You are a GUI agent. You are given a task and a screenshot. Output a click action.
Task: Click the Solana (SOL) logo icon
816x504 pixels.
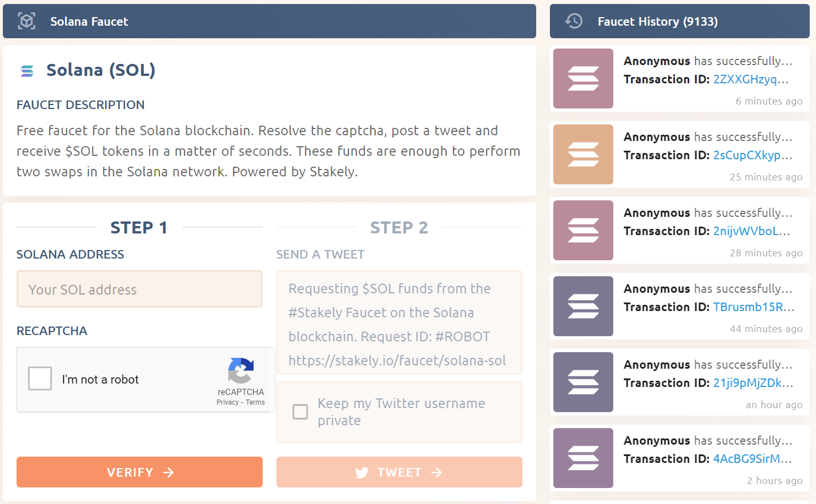[x=27, y=71]
